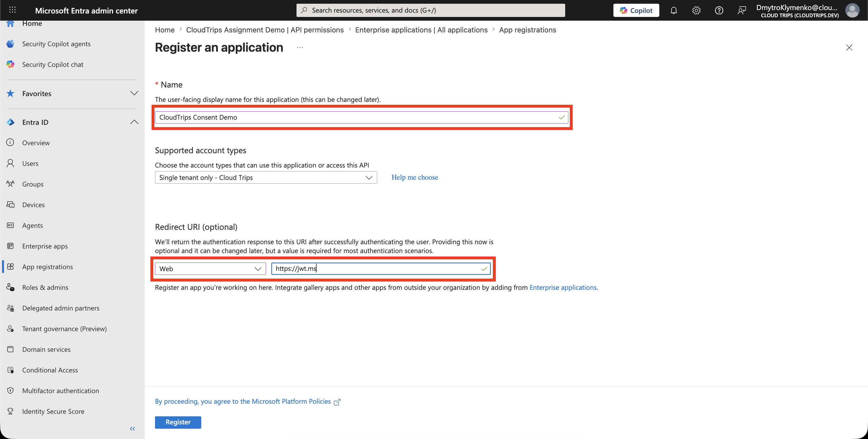Open App registrations breadcrumb

click(527, 30)
